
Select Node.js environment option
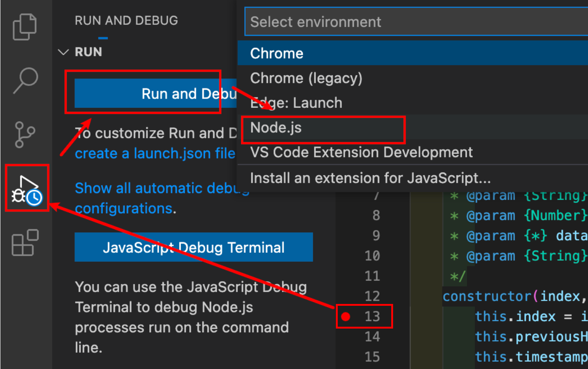click(413, 127)
